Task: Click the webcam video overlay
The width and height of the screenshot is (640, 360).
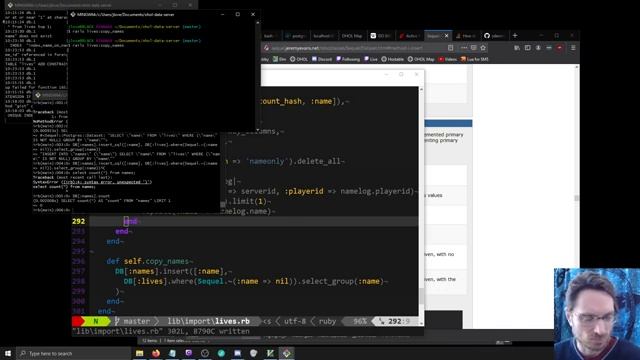Action: coord(597,314)
